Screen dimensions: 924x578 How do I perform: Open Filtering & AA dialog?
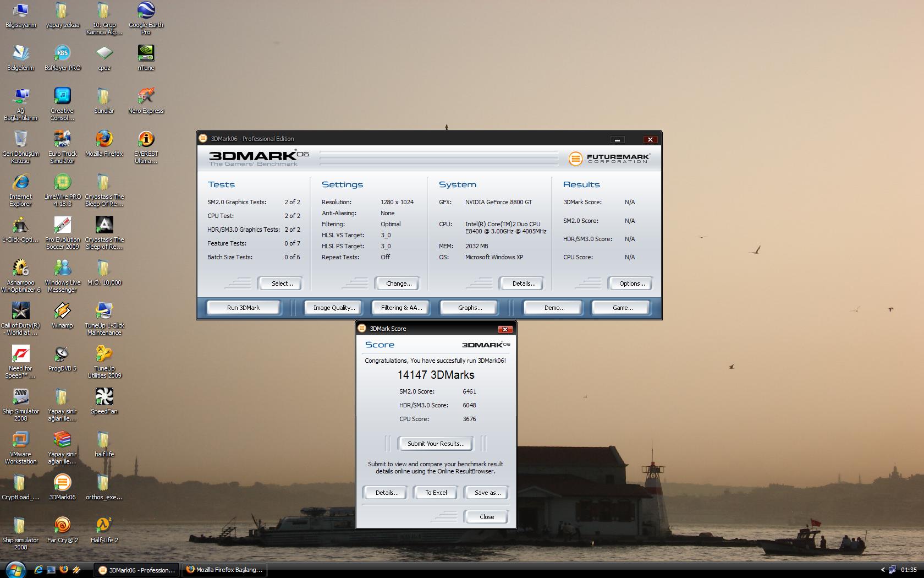tap(402, 308)
